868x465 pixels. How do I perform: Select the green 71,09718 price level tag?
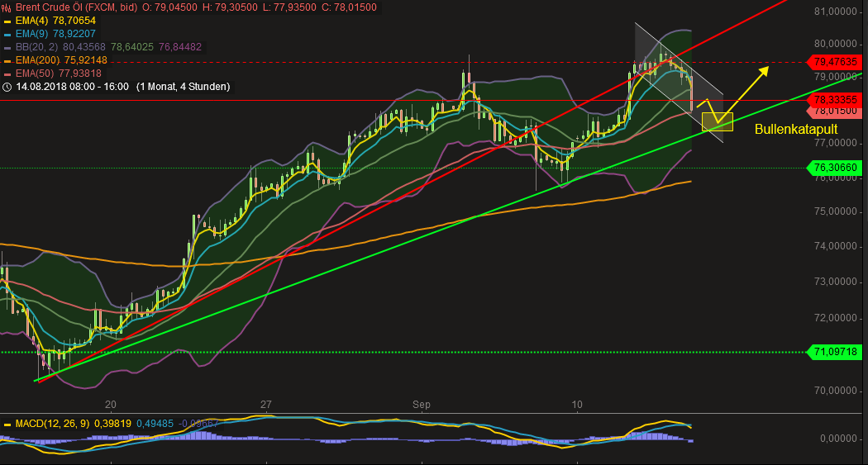[x=834, y=352]
